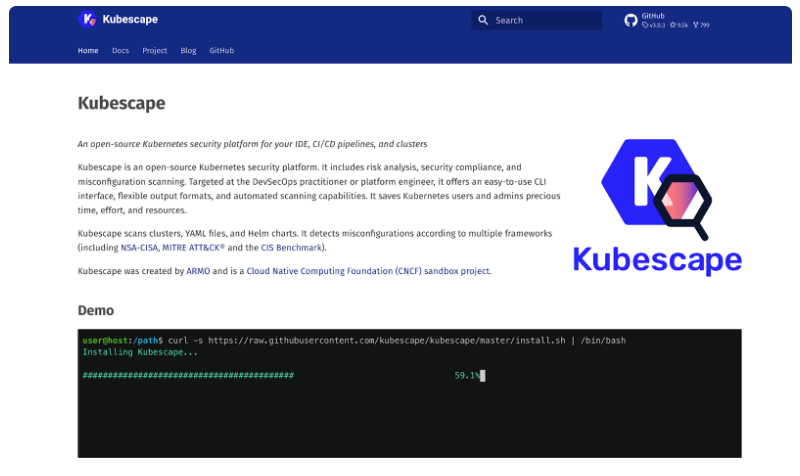
Task: Click the 'Installing Kubescape...' terminal line
Action: tap(140, 353)
